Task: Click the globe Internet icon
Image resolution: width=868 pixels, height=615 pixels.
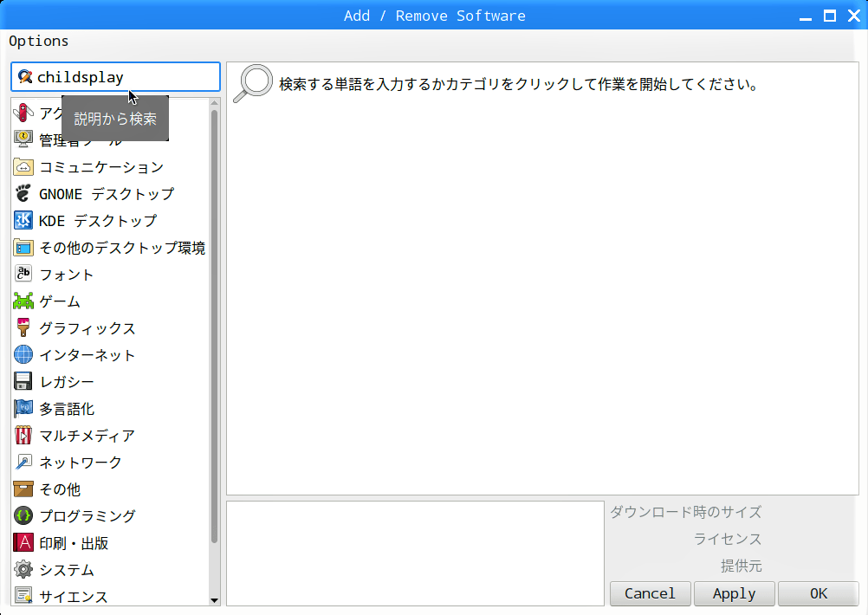Action: (x=23, y=354)
